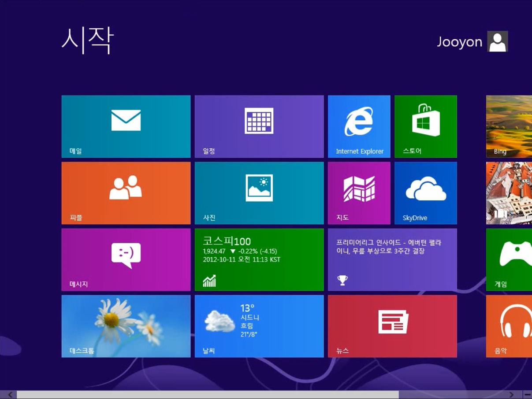Open the Finance tile showing 코스피100
This screenshot has height=399, width=532.
[259, 260]
